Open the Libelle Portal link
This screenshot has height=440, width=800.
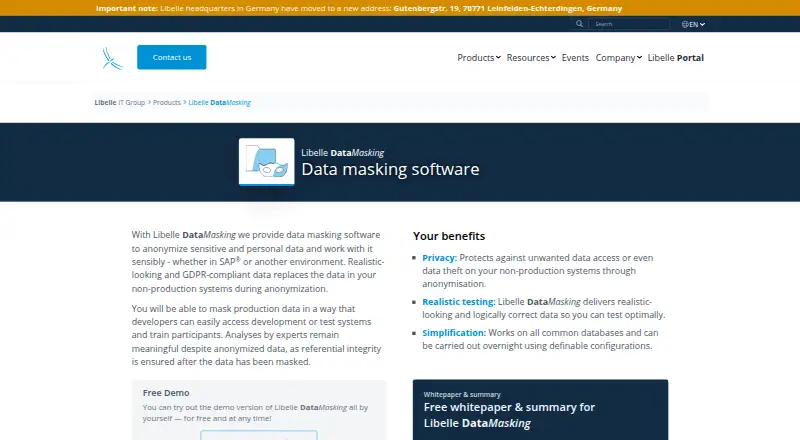tap(676, 58)
